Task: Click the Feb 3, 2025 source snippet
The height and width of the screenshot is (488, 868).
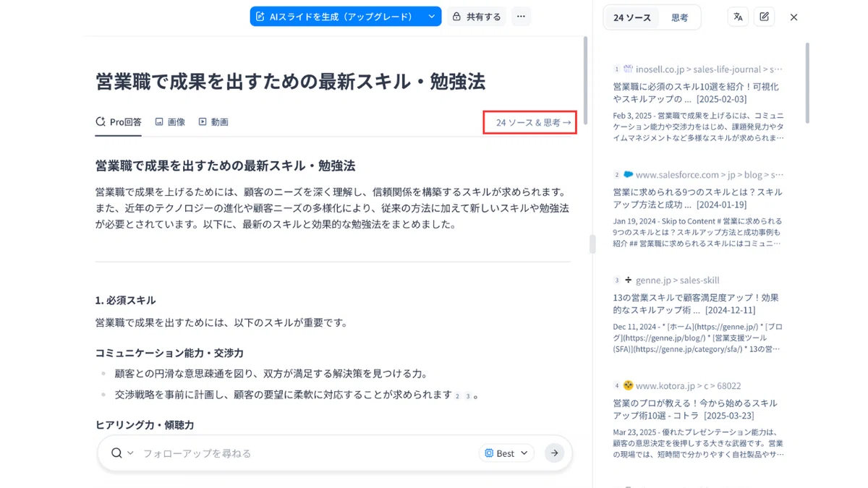Action: click(x=698, y=127)
